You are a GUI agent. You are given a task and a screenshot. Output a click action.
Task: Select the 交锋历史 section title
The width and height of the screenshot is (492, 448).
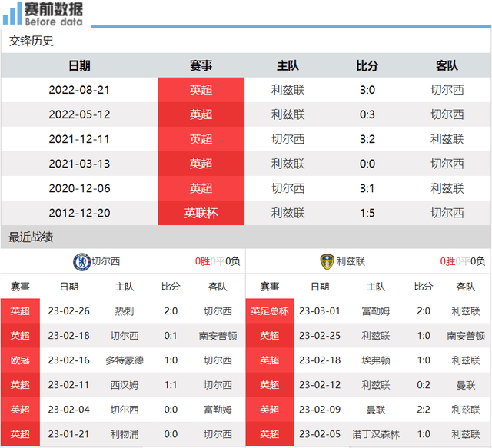pyautogui.click(x=31, y=41)
